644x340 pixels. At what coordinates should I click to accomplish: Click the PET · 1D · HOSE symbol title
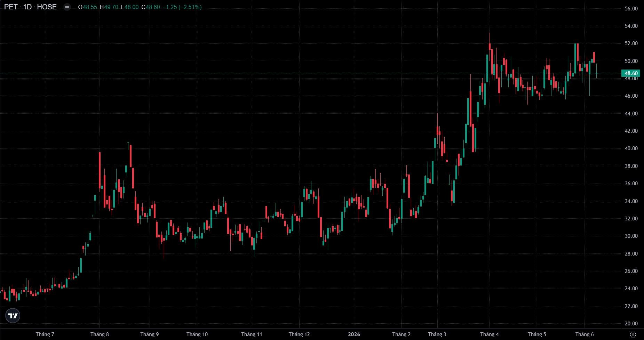(x=30, y=7)
